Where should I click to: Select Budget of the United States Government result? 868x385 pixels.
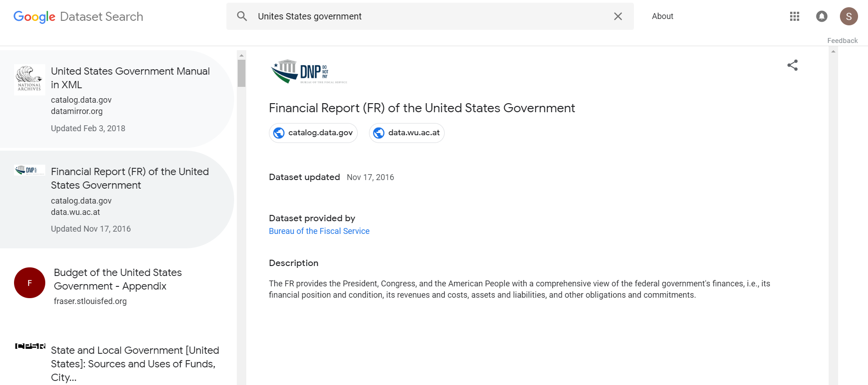pyautogui.click(x=118, y=279)
